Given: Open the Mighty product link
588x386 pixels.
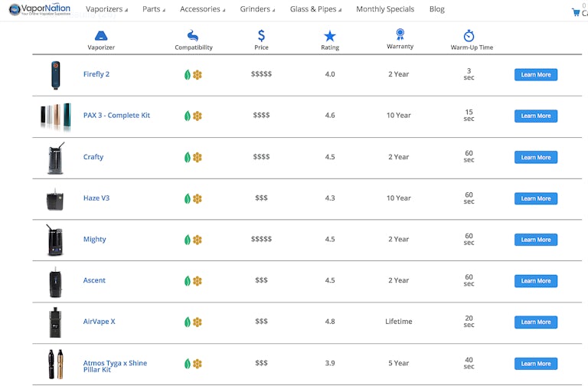Looking at the screenshot, I should click(94, 239).
